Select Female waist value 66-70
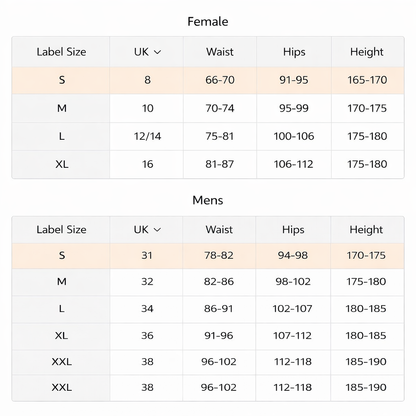Screen dimensions: 416x416 tap(220, 80)
